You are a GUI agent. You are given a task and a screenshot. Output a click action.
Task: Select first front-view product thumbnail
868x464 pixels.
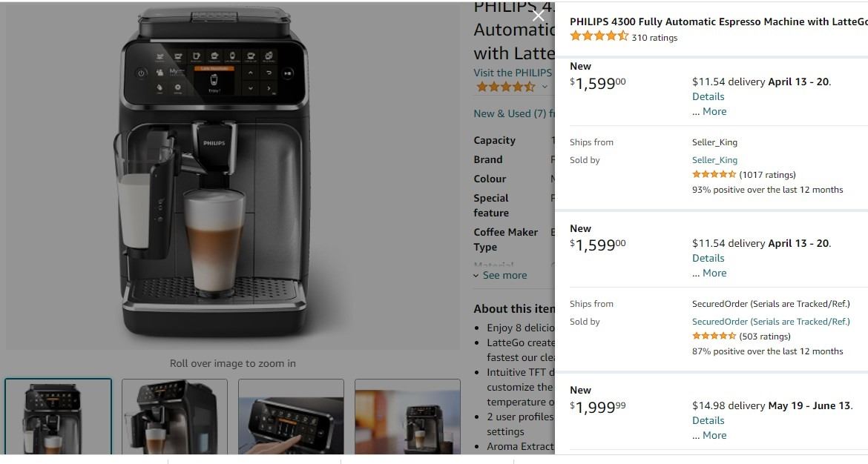point(58,417)
